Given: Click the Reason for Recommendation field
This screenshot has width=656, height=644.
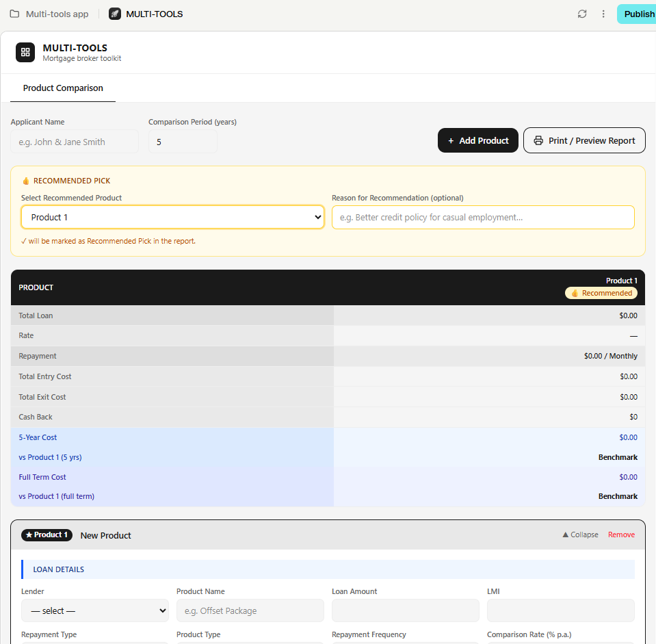Looking at the screenshot, I should 483,217.
